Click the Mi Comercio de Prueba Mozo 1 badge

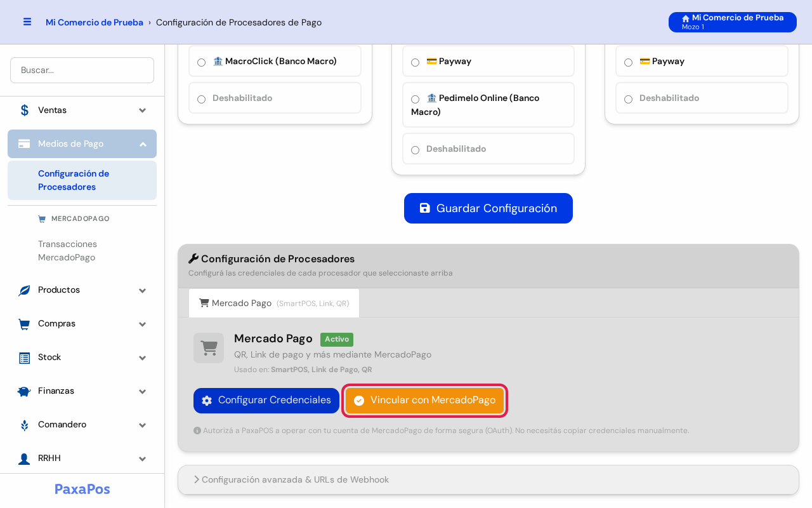click(733, 22)
